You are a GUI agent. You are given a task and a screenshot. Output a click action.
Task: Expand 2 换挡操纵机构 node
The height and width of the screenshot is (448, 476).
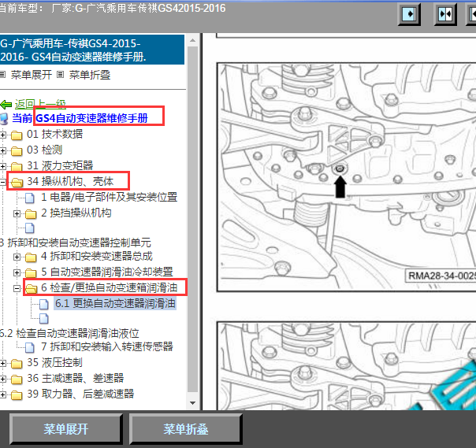pyautogui.click(x=17, y=213)
